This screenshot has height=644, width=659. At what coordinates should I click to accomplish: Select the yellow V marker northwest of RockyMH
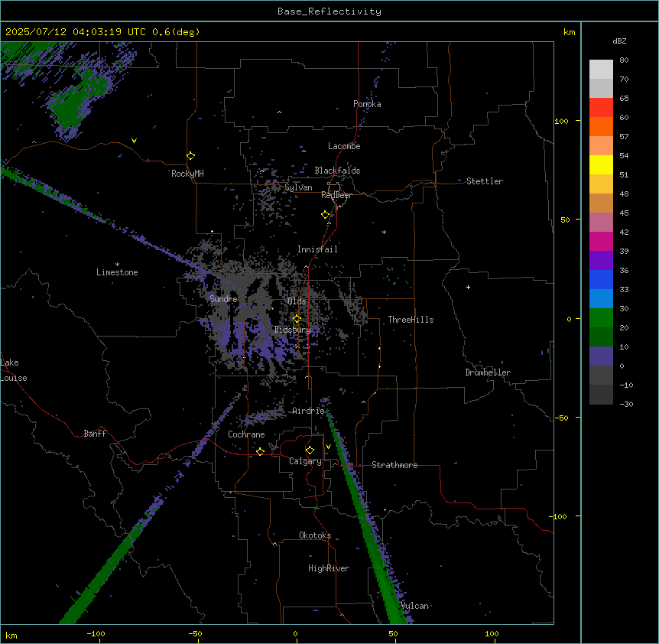134,141
